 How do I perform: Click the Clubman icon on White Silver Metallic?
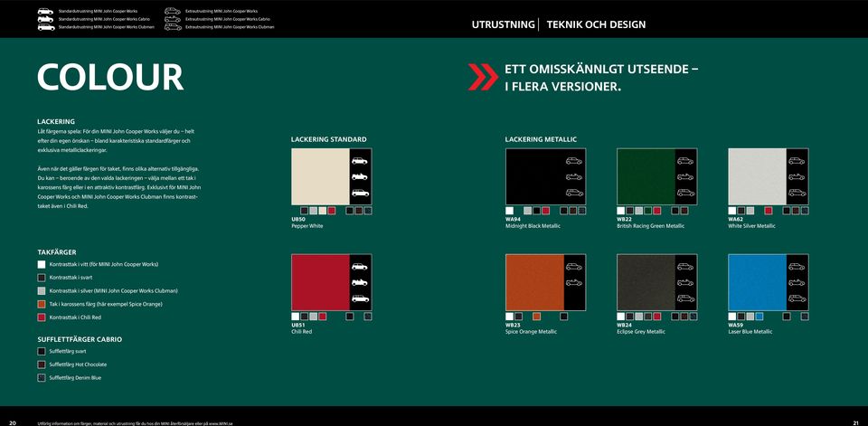[797, 193]
